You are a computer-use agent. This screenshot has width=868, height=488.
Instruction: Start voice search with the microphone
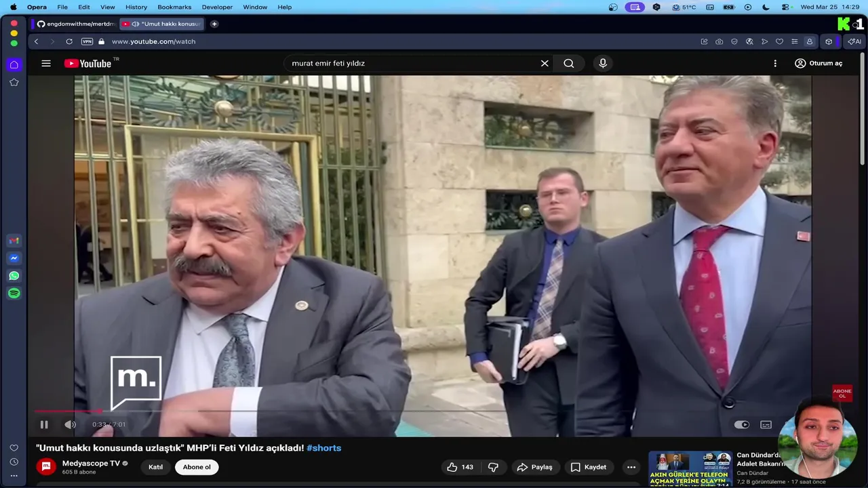(x=603, y=63)
